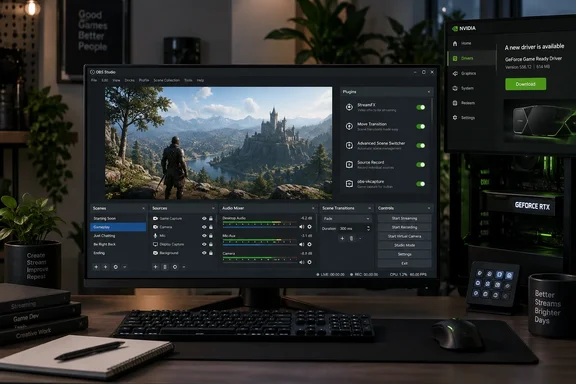Hide the Camera source eye toggle
This screenshot has height=384, width=576.
pyautogui.click(x=204, y=227)
